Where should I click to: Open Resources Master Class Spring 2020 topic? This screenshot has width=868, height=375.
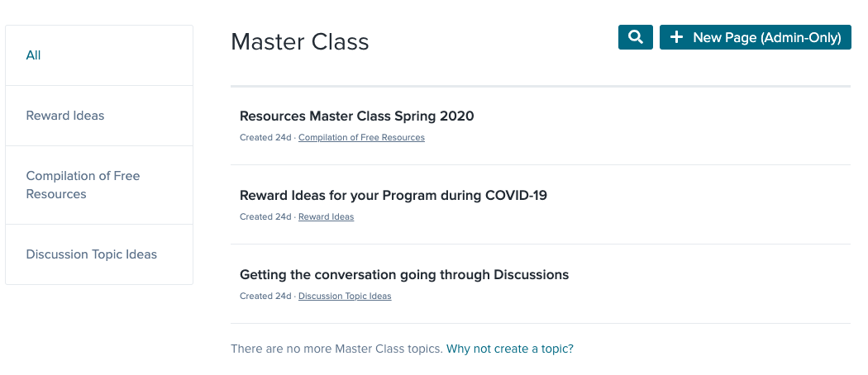pos(356,116)
